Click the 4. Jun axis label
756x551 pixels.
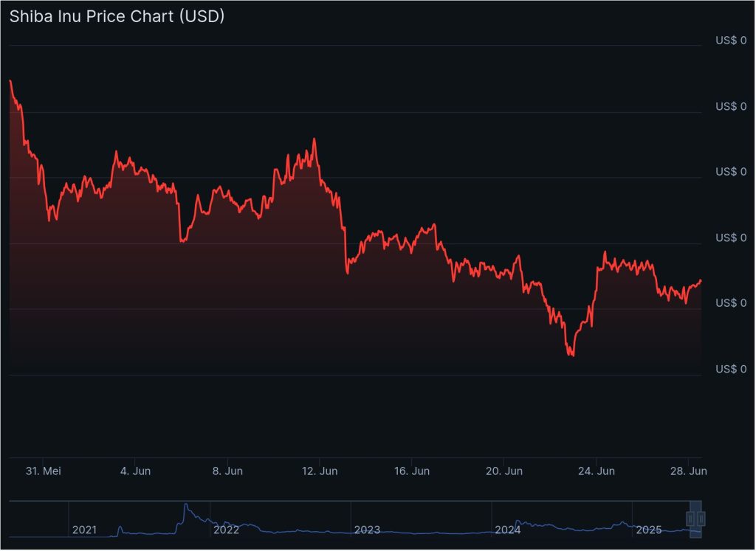pos(136,471)
